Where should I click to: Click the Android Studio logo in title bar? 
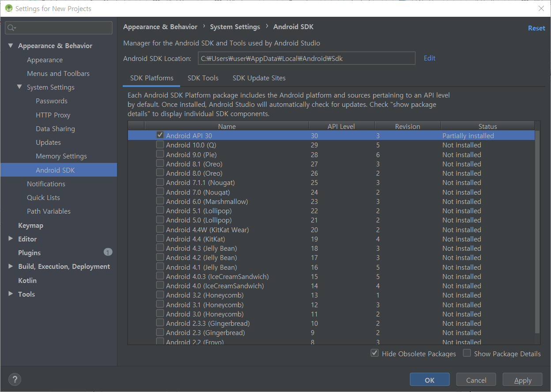[8, 8]
